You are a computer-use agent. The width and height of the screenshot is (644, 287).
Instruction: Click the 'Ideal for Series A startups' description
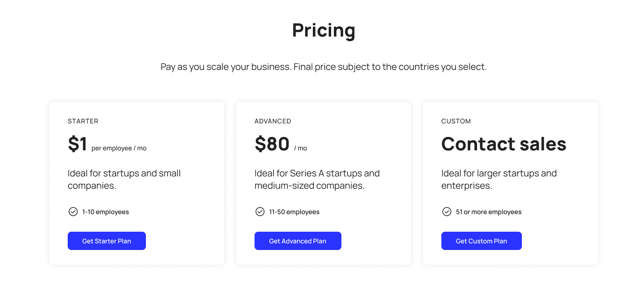[x=317, y=180]
